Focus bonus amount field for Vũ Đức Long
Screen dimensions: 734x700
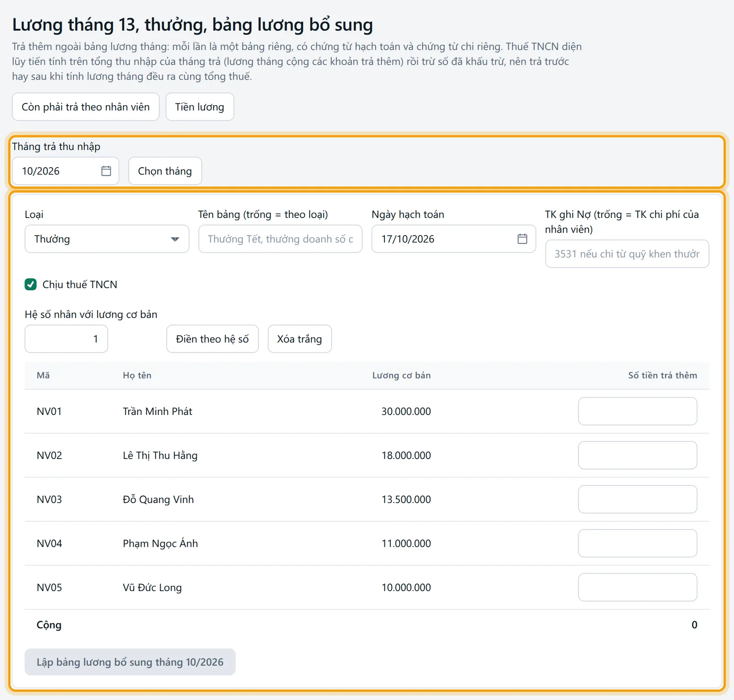[638, 588]
